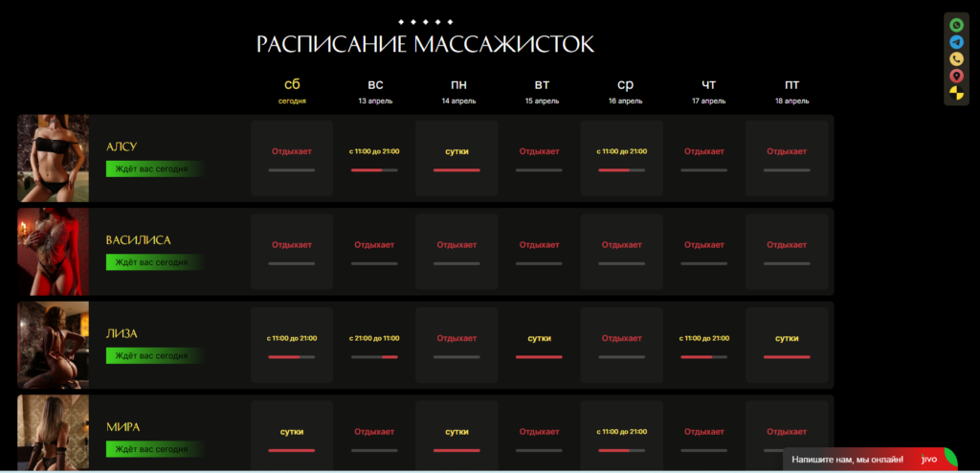Select the 'ср 16 апрель' day header
Viewport: 980px width, 473px height.
pyautogui.click(x=625, y=91)
